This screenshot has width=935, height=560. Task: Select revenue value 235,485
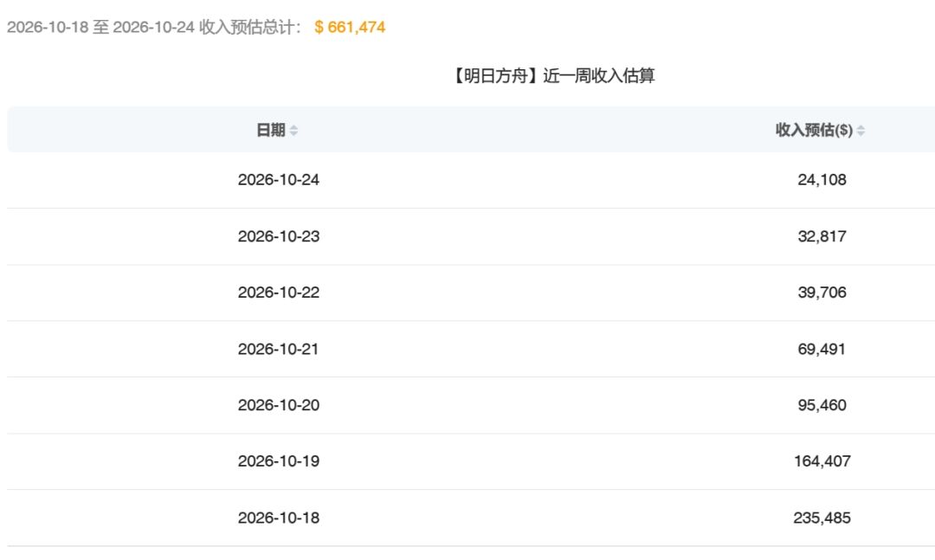coord(822,518)
